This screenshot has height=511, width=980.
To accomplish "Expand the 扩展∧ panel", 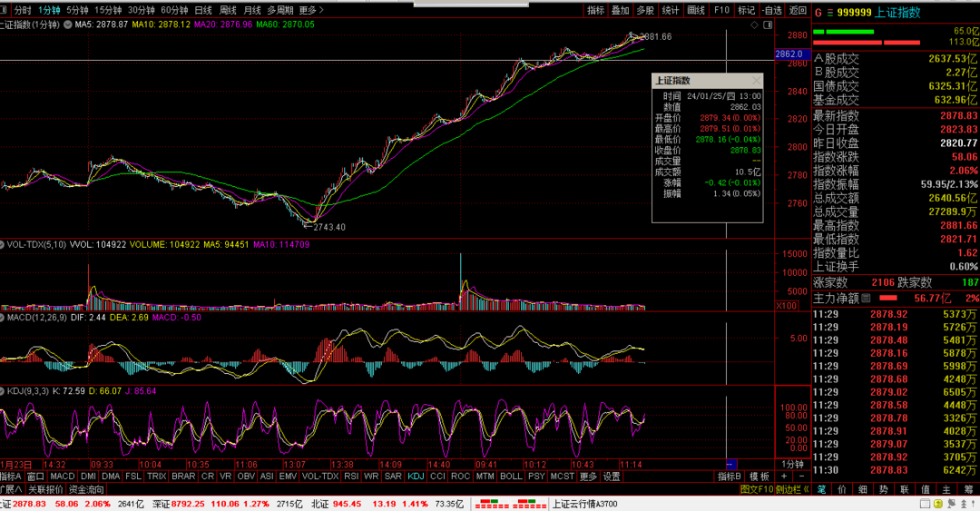I will [11, 490].
